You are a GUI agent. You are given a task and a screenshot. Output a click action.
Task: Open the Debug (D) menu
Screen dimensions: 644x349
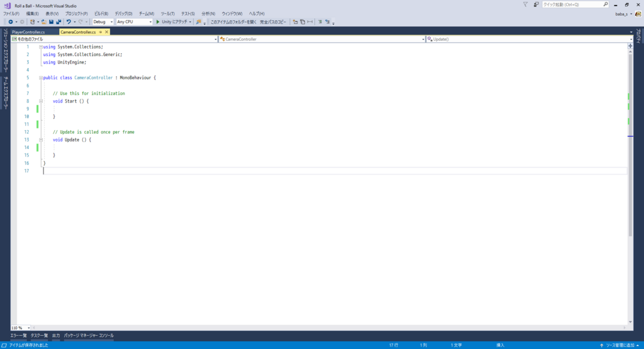click(123, 14)
